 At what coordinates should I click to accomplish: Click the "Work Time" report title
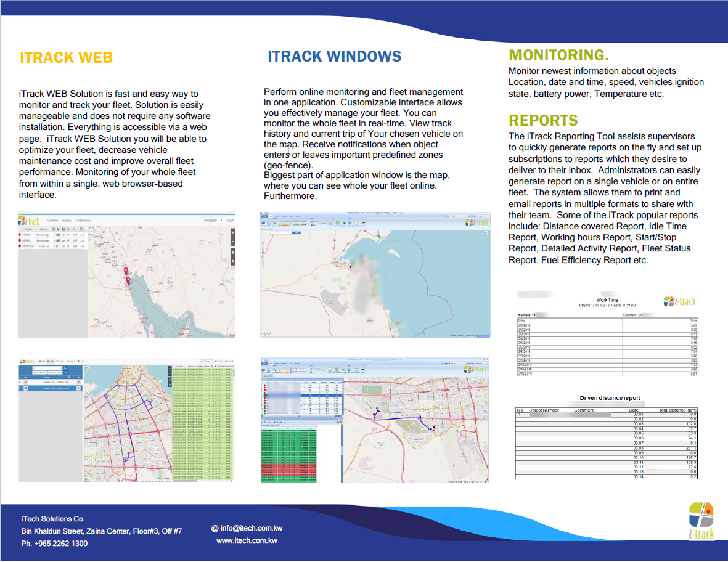607,300
